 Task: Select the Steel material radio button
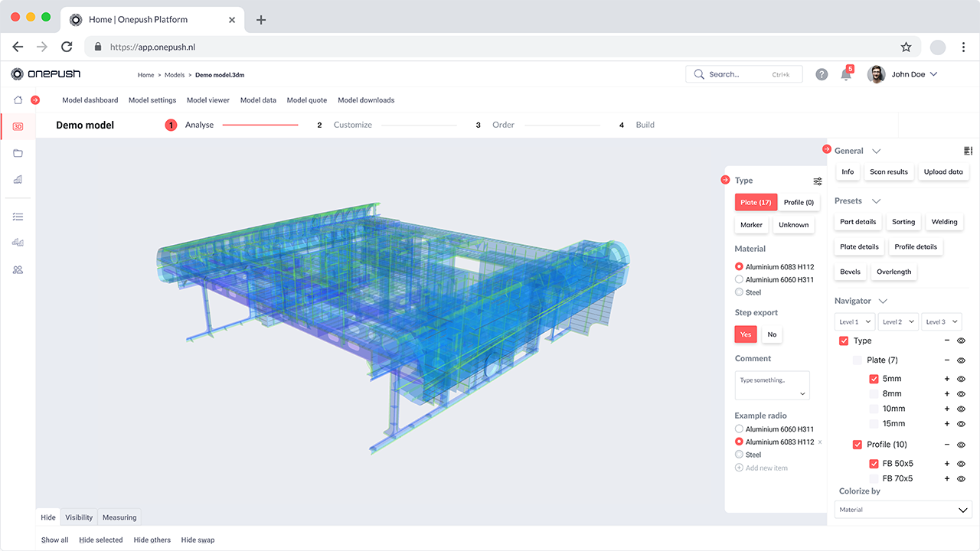(x=739, y=292)
